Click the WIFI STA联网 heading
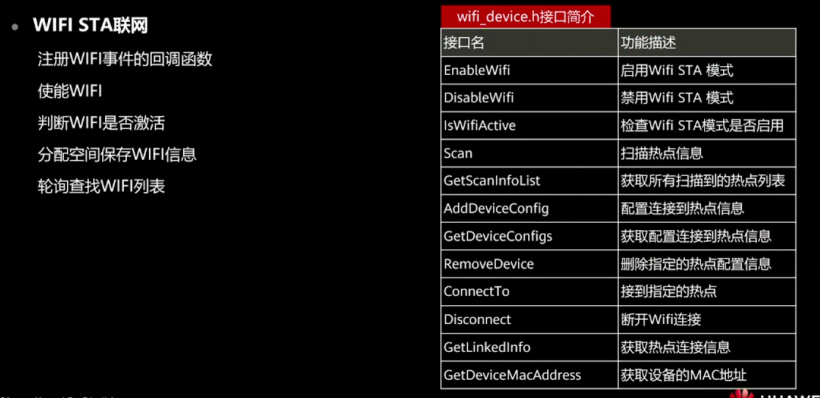The height and width of the screenshot is (398, 820). [90, 26]
